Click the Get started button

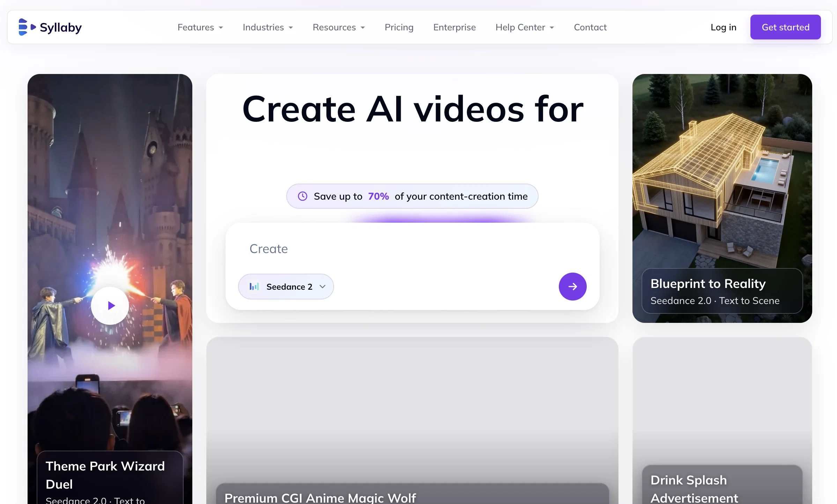pyautogui.click(x=785, y=27)
